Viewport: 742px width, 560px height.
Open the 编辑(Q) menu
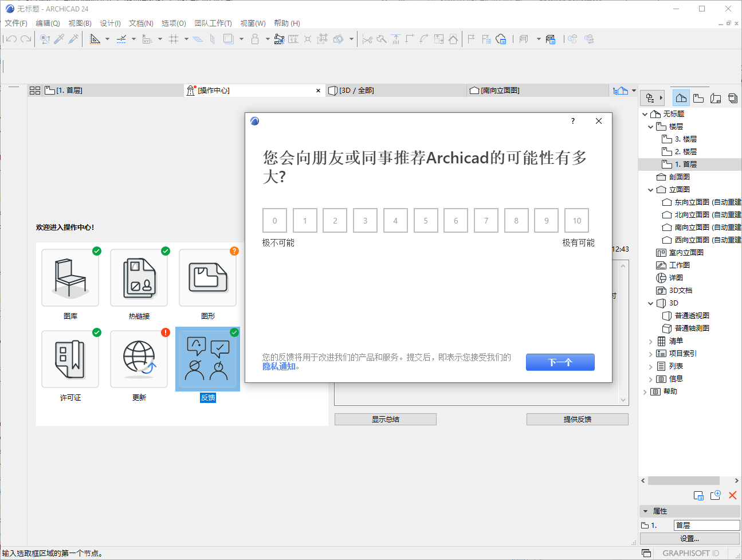(48, 23)
